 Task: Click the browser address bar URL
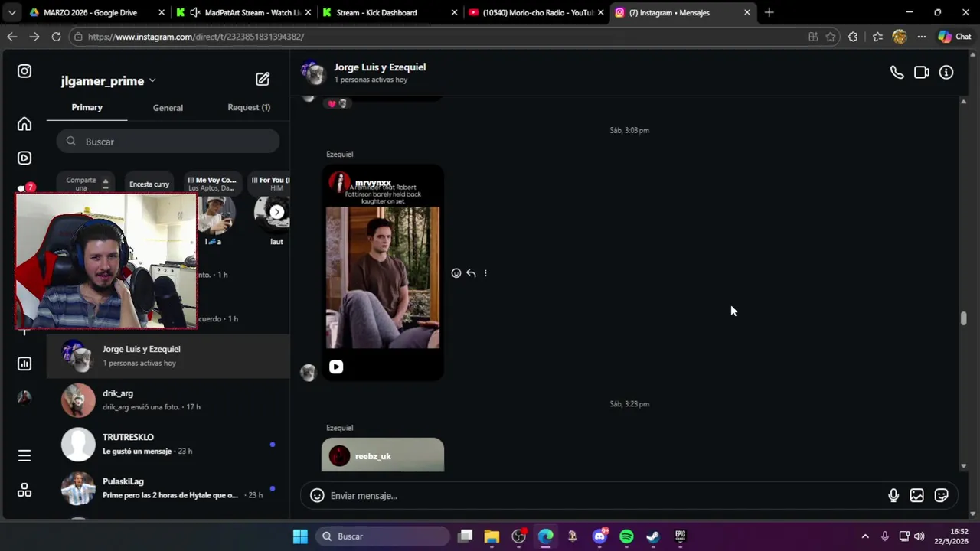[x=195, y=37]
